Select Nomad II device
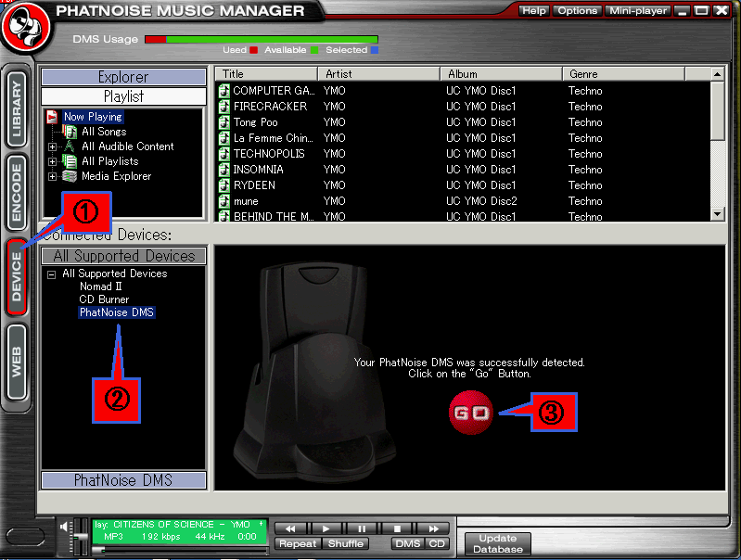 (x=101, y=286)
